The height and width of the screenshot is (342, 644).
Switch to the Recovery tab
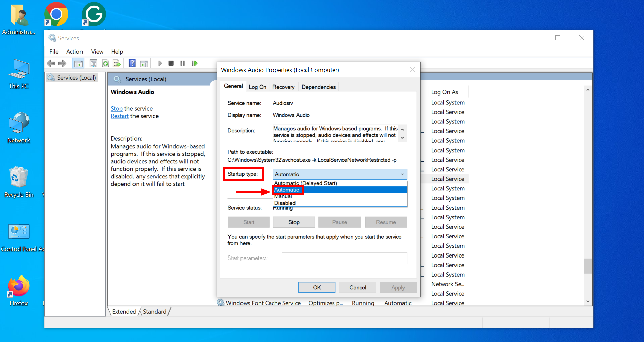pyautogui.click(x=283, y=87)
